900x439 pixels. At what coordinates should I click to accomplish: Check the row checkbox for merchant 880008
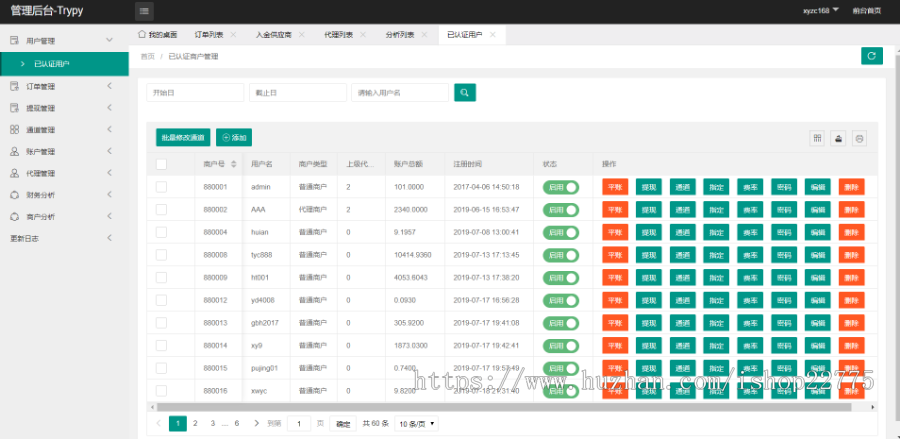161,255
